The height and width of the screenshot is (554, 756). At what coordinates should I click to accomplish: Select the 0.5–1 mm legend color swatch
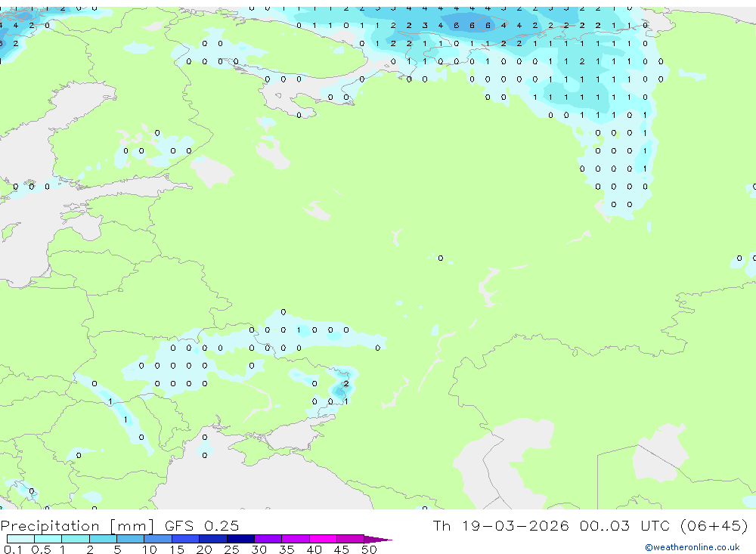(x=48, y=539)
